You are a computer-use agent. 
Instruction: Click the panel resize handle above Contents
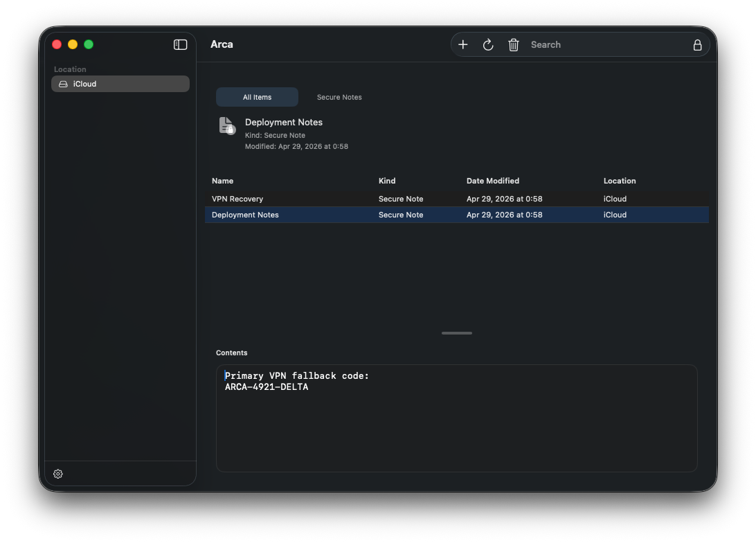(456, 333)
